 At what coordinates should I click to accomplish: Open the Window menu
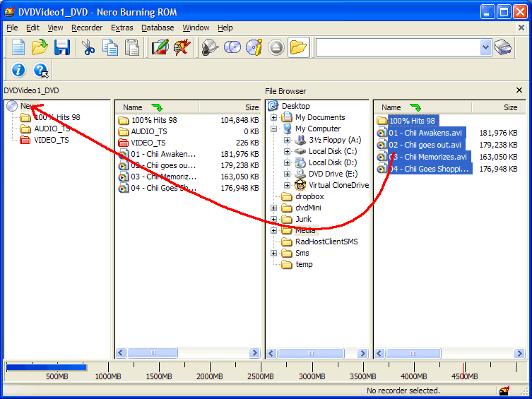click(196, 28)
